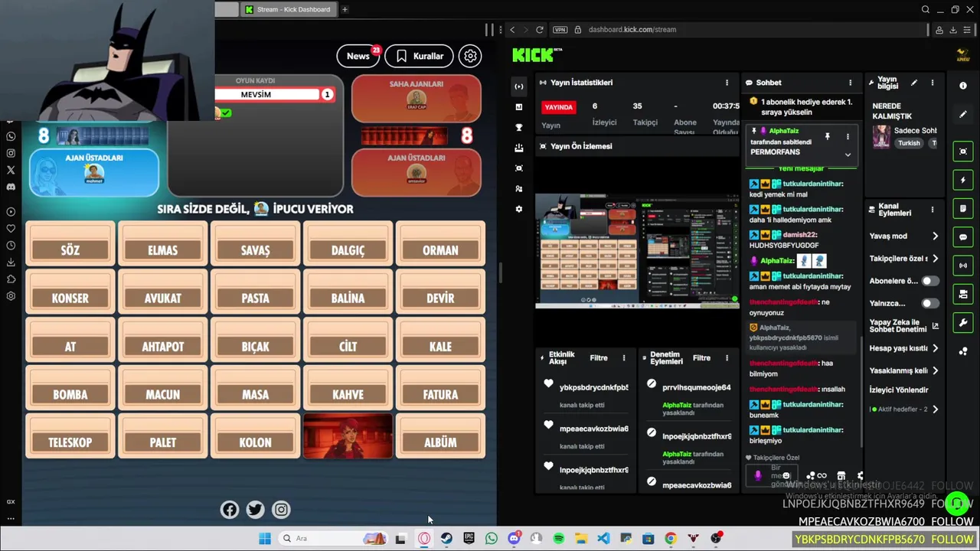Click chat bubble widget icon
The width and height of the screenshot is (980, 551).
click(963, 237)
